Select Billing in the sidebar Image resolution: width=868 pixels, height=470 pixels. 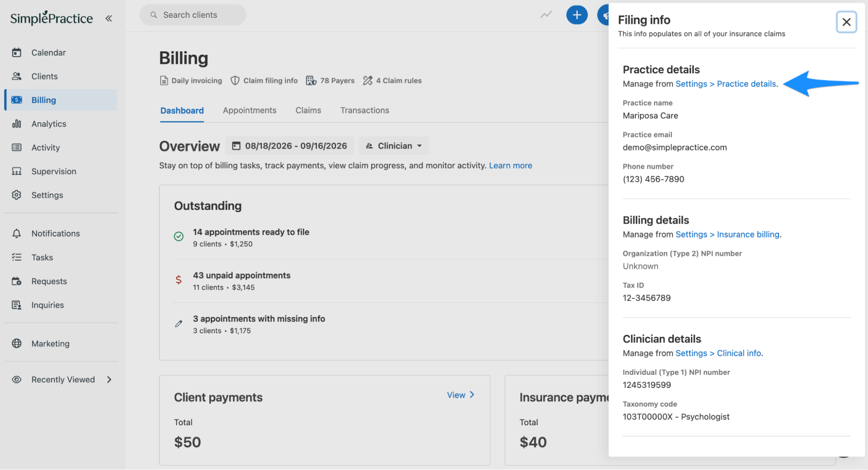pos(61,100)
